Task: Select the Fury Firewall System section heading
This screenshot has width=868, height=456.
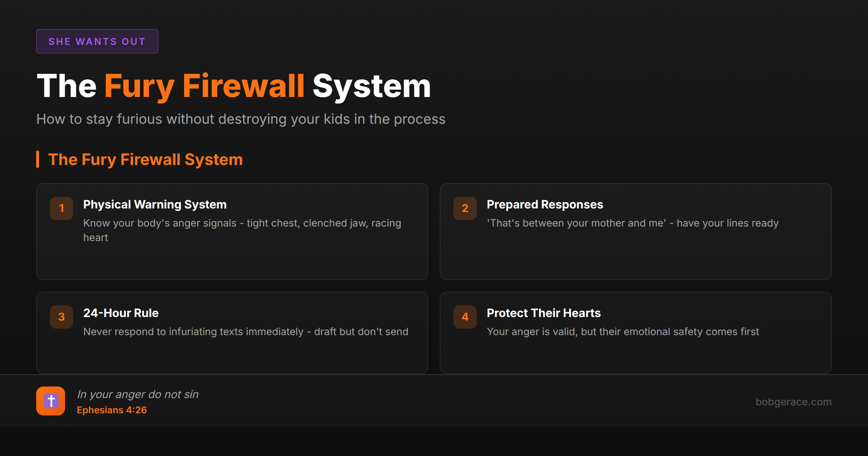Action: click(x=145, y=159)
